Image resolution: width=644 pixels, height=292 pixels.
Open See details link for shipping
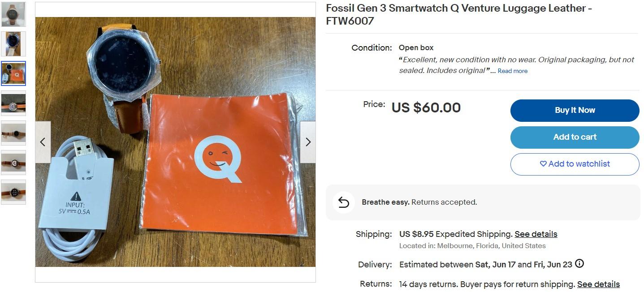[x=536, y=234]
